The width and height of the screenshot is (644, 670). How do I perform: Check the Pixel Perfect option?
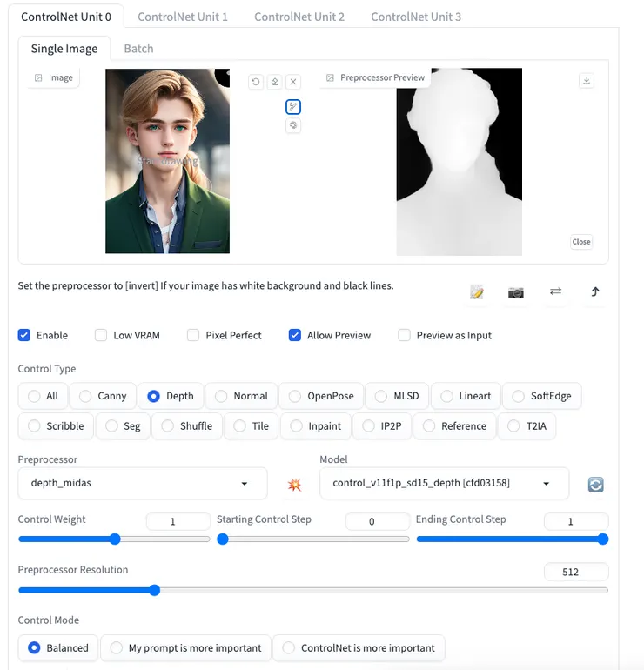pos(193,335)
